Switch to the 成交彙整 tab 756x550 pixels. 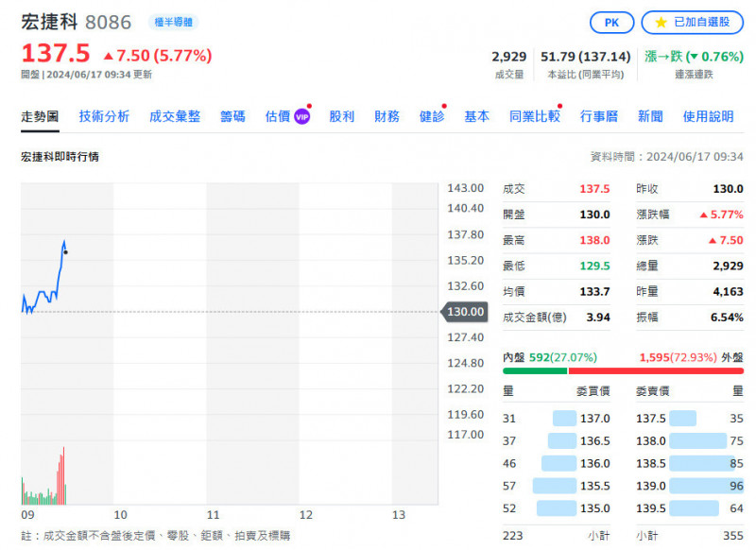click(175, 116)
